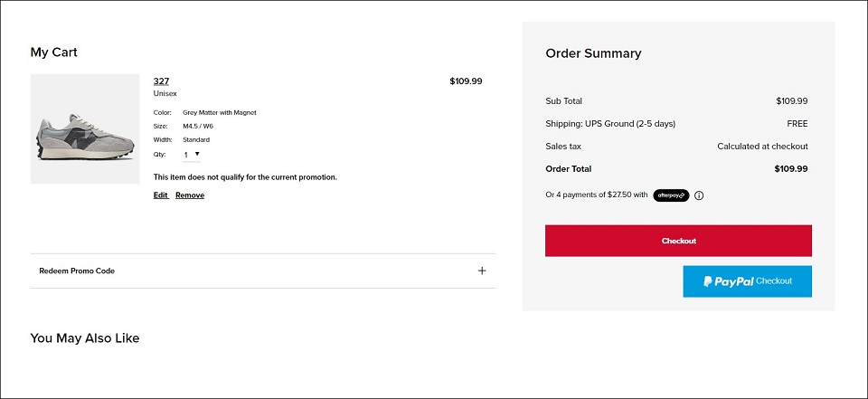This screenshot has height=399, width=868.
Task: Click the afterpay logo badge
Action: (671, 195)
